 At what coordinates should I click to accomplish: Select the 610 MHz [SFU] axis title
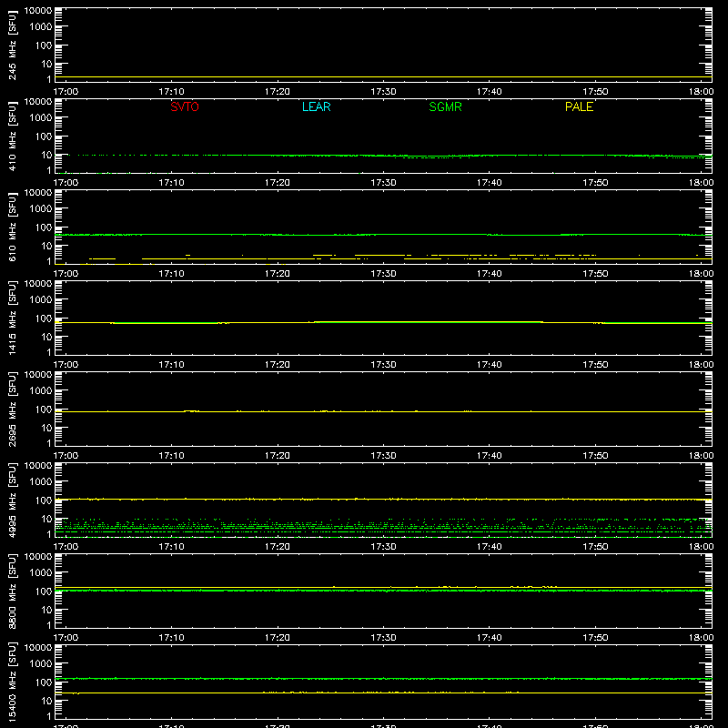(12, 227)
